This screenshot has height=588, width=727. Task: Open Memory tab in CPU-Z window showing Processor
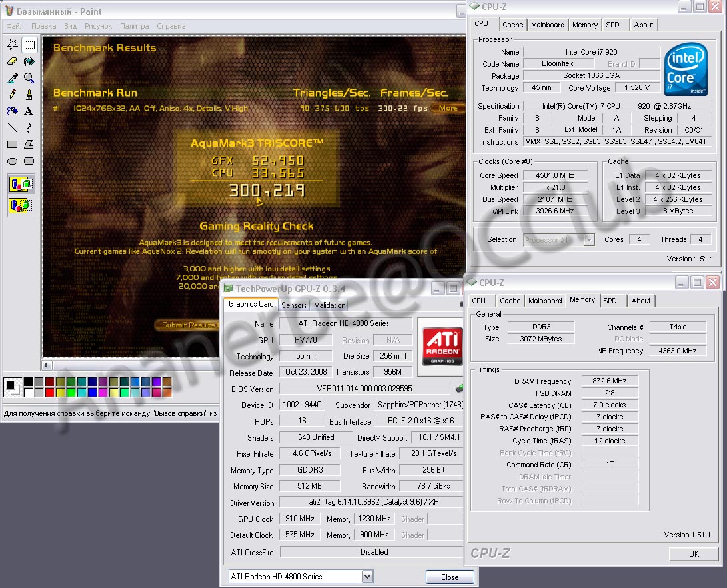tap(585, 25)
